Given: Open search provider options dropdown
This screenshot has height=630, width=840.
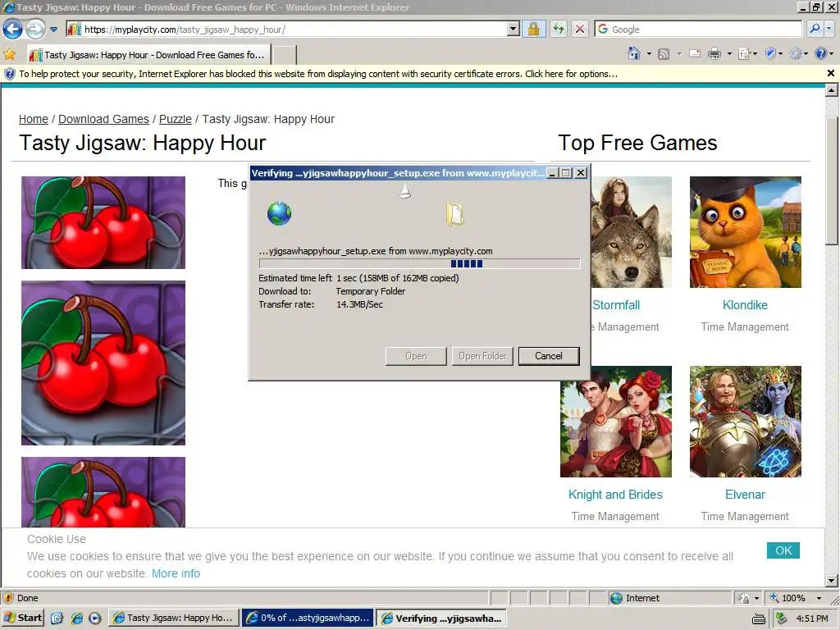Looking at the screenshot, I should (x=829, y=29).
